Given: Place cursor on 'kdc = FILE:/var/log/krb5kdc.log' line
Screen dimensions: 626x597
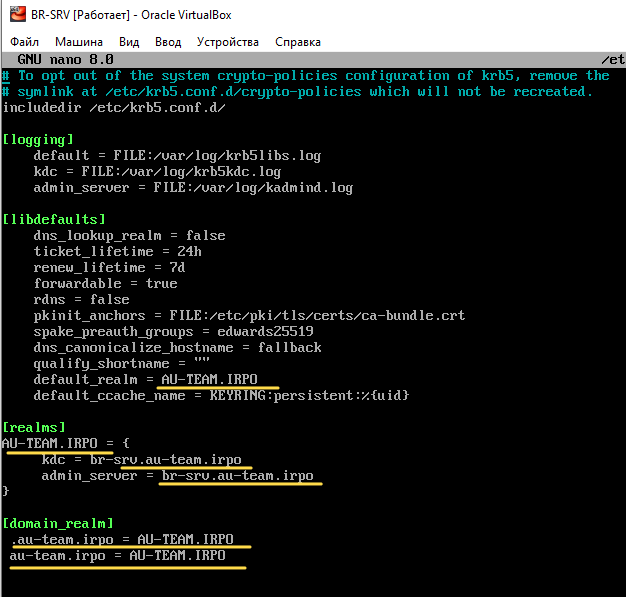Looking at the screenshot, I should pos(157,172).
